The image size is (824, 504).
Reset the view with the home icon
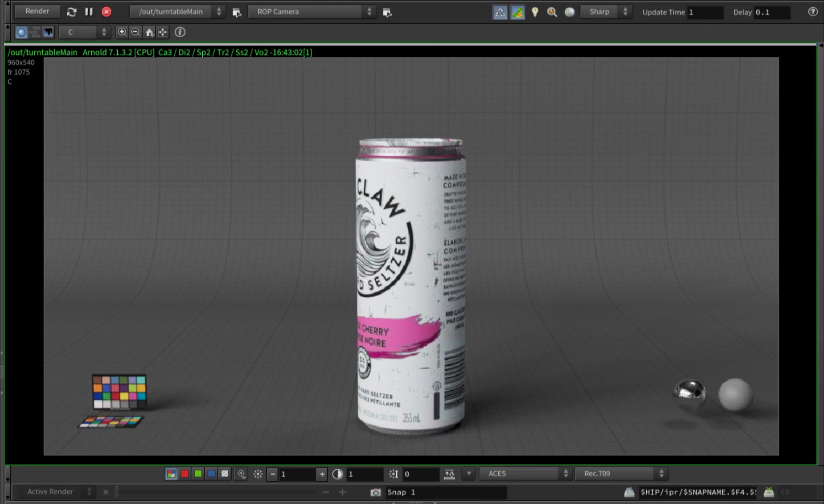149,32
